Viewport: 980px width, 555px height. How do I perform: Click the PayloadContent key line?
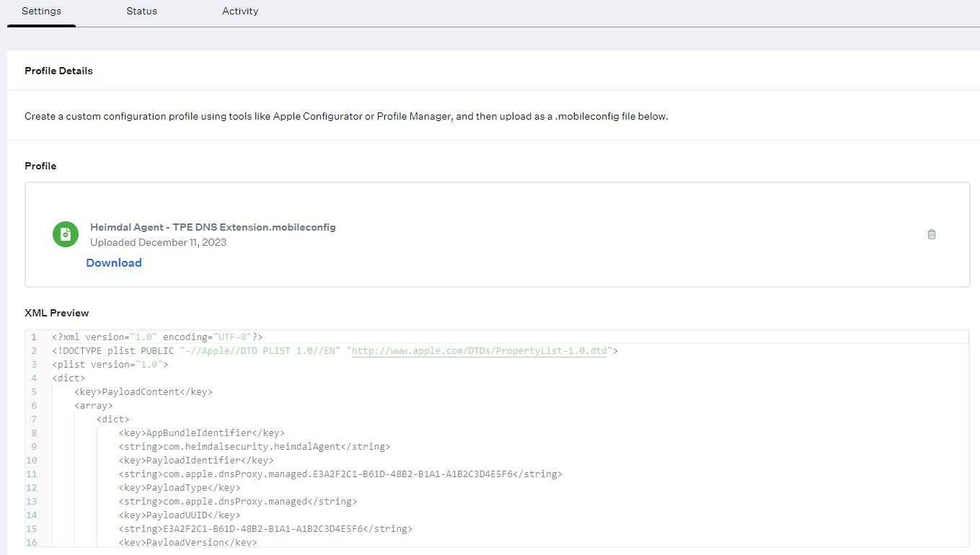click(144, 392)
